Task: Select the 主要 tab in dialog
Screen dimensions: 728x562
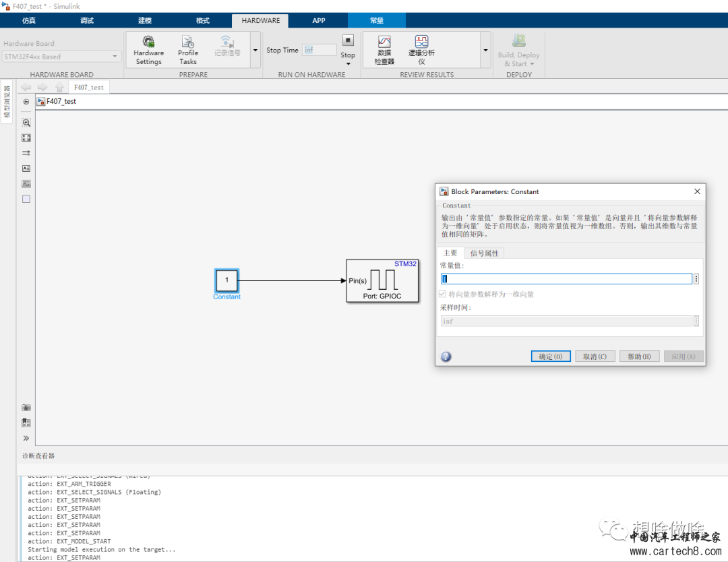Action: pyautogui.click(x=450, y=253)
